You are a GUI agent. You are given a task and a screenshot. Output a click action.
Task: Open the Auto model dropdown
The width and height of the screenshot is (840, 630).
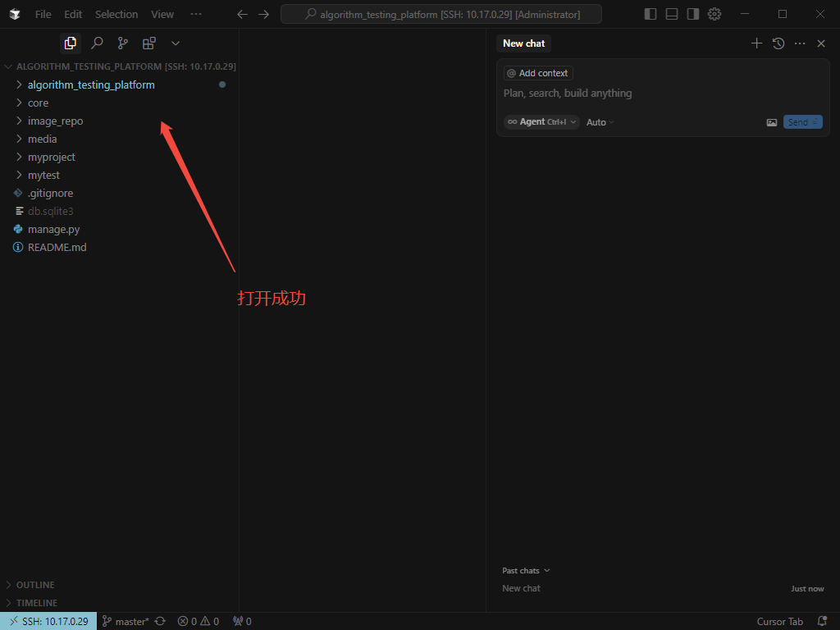click(x=600, y=122)
